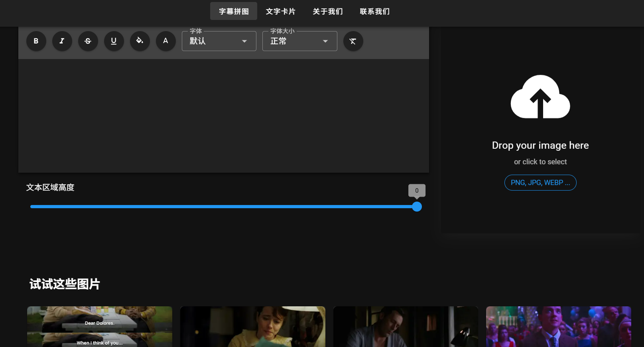Toggle bold text formatting
Viewport: 644px width, 347px height.
pos(36,41)
